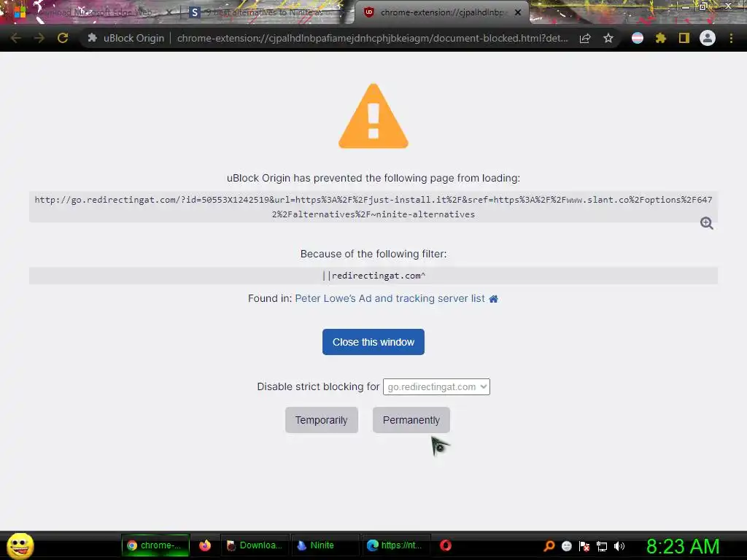Viewport: 747px width, 560px height.
Task: Open the smiley face start button
Action: 20,545
